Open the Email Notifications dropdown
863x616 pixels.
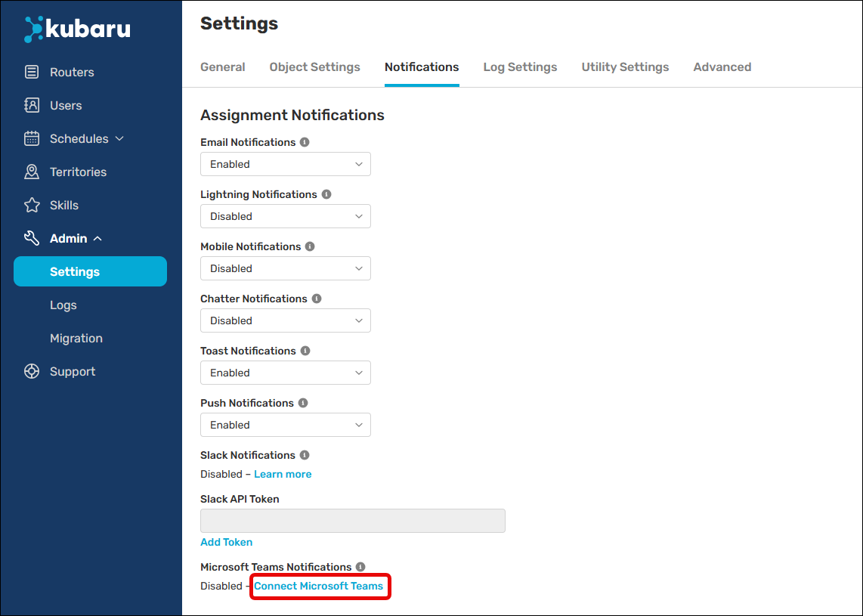pyautogui.click(x=285, y=164)
